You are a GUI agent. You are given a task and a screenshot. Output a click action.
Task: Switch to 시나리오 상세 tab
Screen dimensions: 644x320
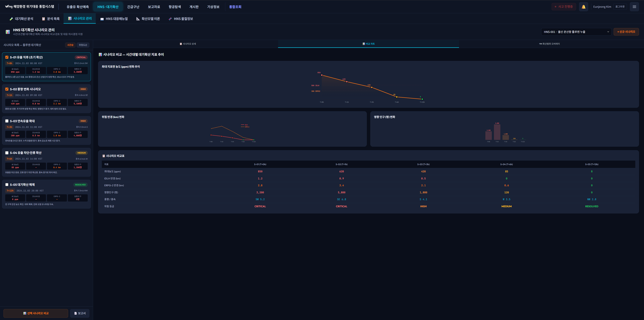[188, 44]
